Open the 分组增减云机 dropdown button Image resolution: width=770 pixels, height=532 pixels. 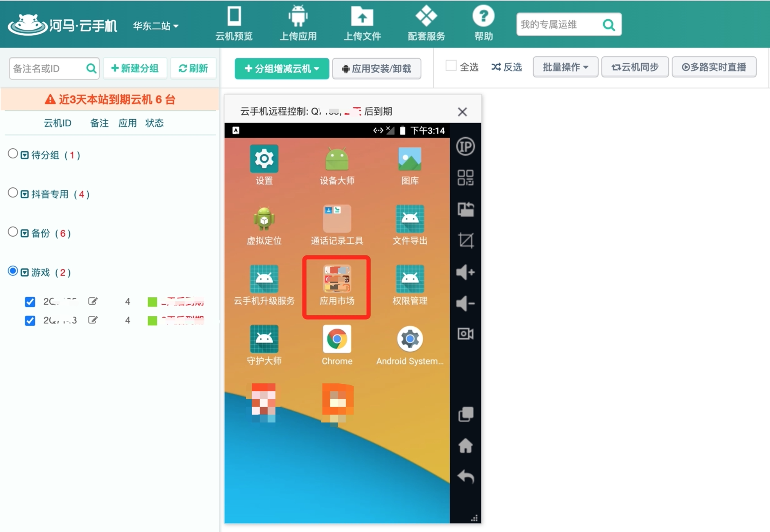coord(281,69)
